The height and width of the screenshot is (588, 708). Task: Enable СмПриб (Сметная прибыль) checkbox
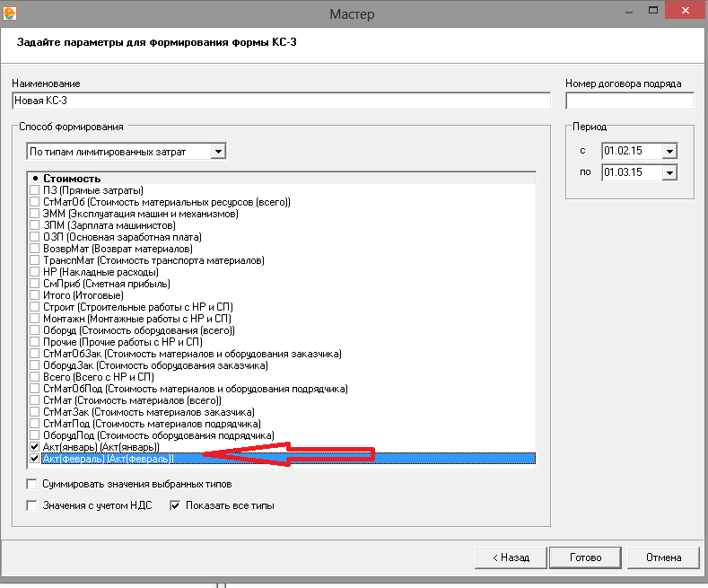click(35, 284)
